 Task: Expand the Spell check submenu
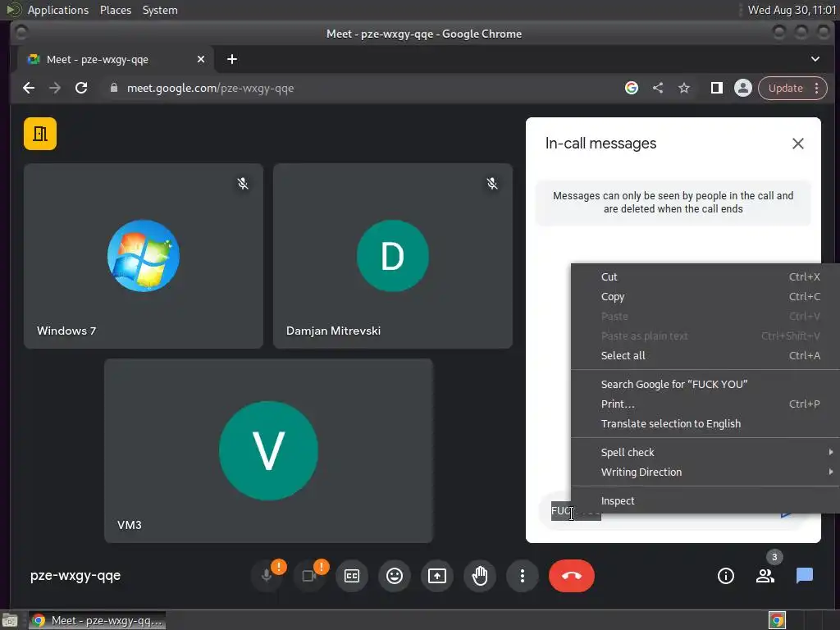pyautogui.click(x=705, y=453)
